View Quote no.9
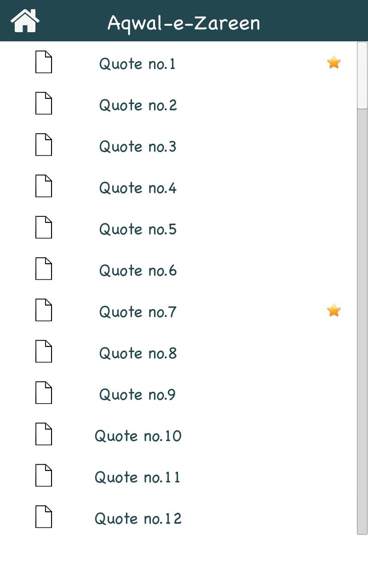 [138, 395]
